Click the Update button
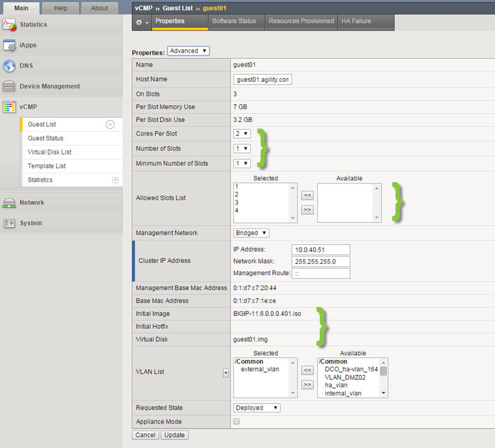The height and width of the screenshot is (448, 495). click(175, 435)
